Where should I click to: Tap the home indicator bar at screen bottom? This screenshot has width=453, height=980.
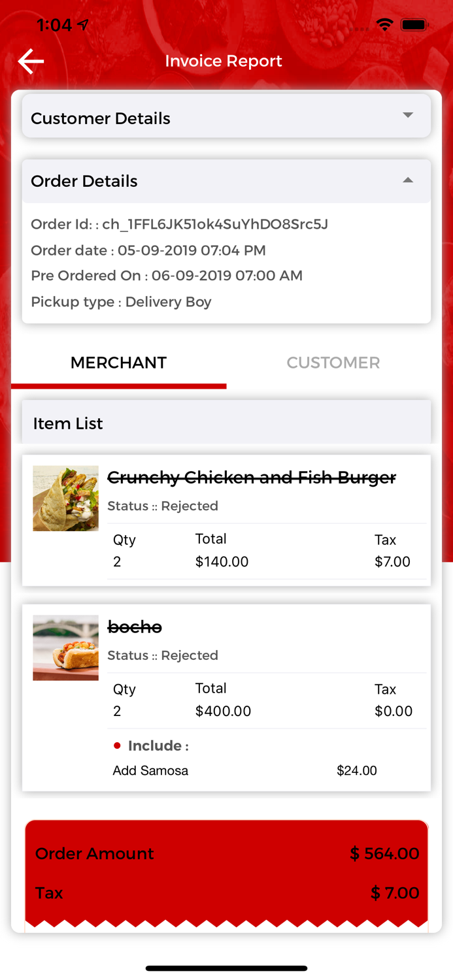tap(226, 968)
